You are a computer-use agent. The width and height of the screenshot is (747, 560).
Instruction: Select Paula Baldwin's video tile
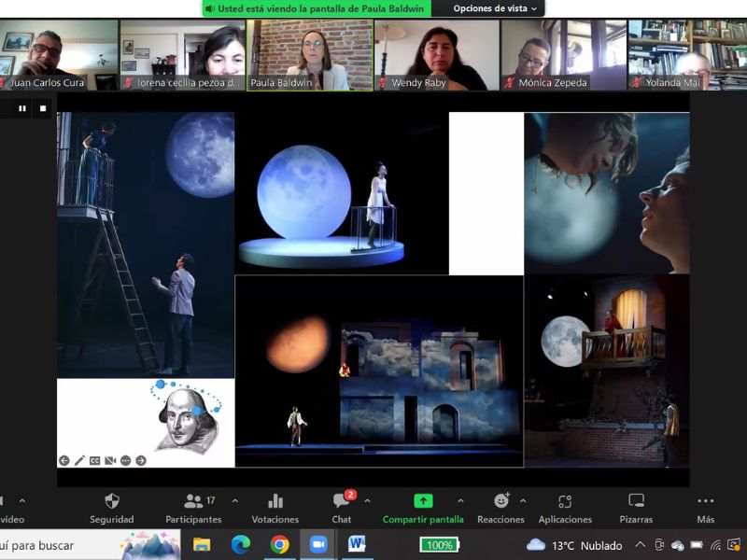coord(310,55)
